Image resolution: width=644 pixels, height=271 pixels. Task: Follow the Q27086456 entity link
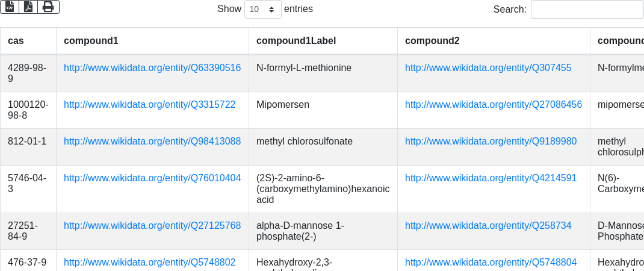pyautogui.click(x=494, y=105)
